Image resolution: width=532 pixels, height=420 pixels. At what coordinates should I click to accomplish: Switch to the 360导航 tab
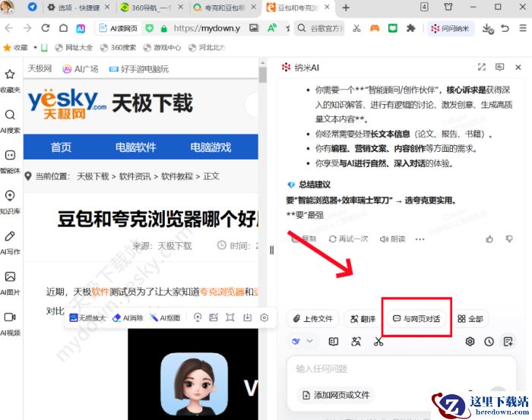pos(152,8)
